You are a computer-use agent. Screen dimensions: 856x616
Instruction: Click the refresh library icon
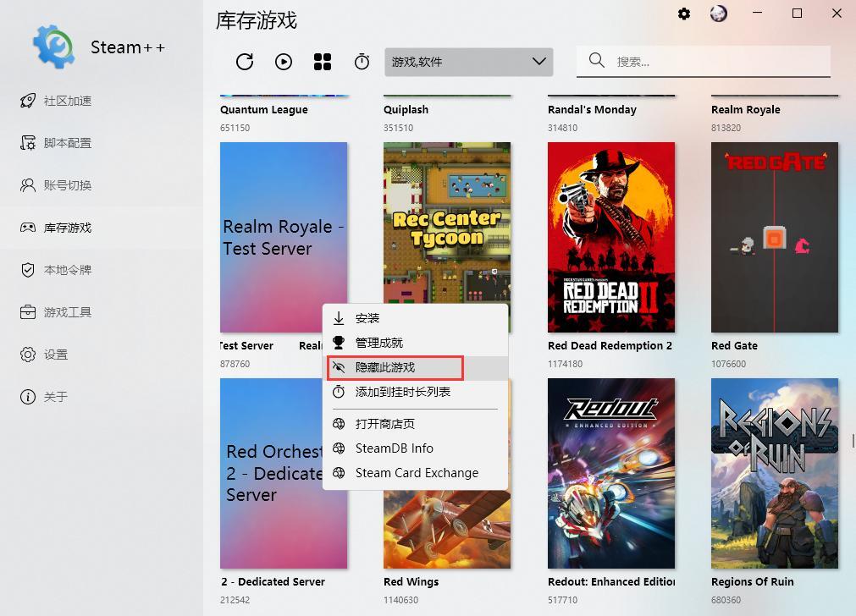244,62
